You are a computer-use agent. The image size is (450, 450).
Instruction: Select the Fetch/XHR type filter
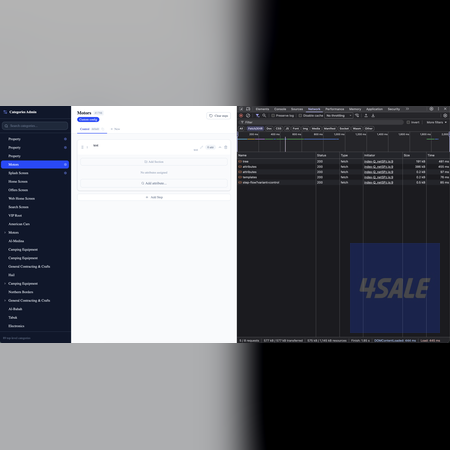pos(255,128)
